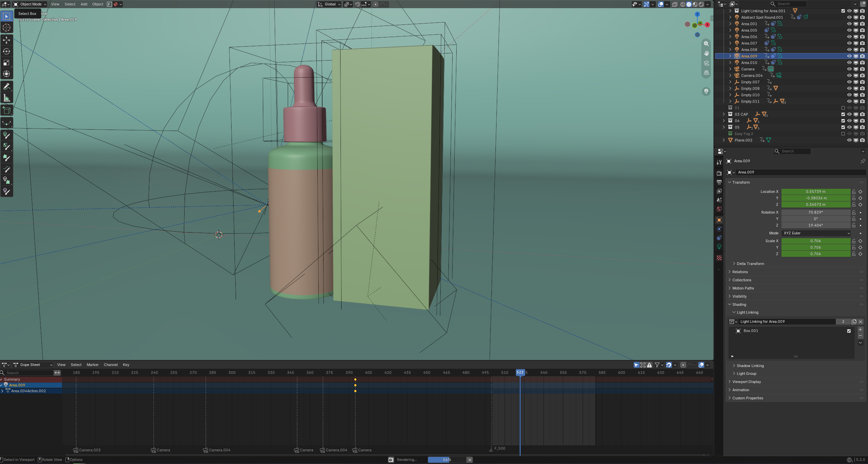This screenshot has height=464, width=868.
Task: Toggle camera view icon in viewport
Action: coord(706,63)
